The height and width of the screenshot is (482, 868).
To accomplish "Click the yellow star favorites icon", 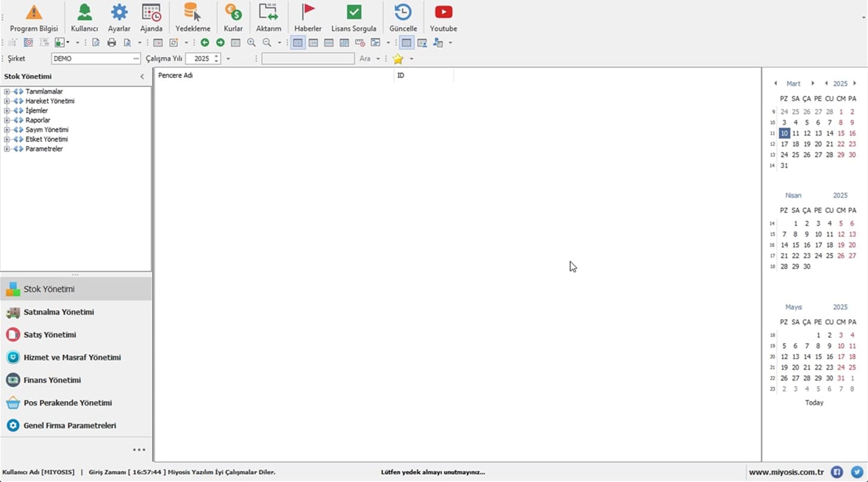I will [x=398, y=59].
